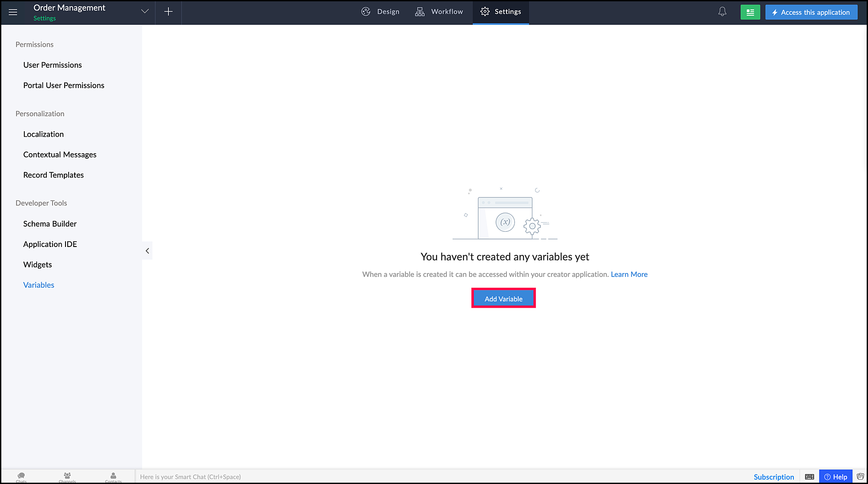
Task: Open the Subscription link
Action: tap(774, 477)
